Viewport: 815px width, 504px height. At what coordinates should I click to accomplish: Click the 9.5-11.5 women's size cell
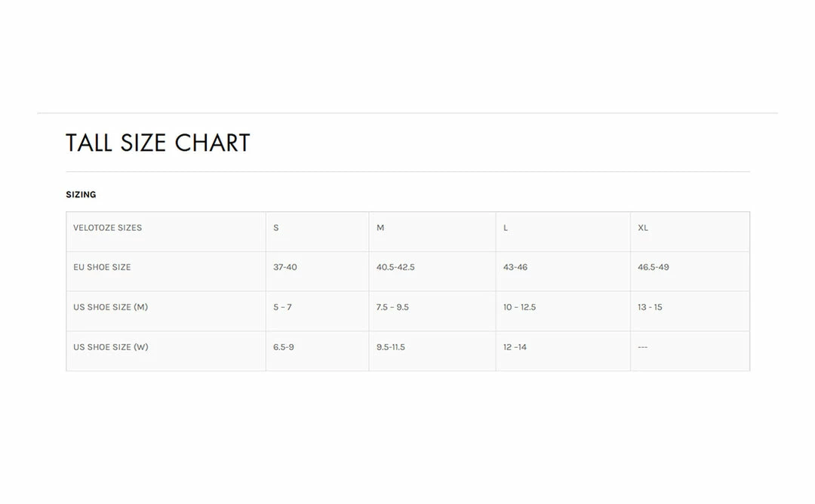click(391, 347)
